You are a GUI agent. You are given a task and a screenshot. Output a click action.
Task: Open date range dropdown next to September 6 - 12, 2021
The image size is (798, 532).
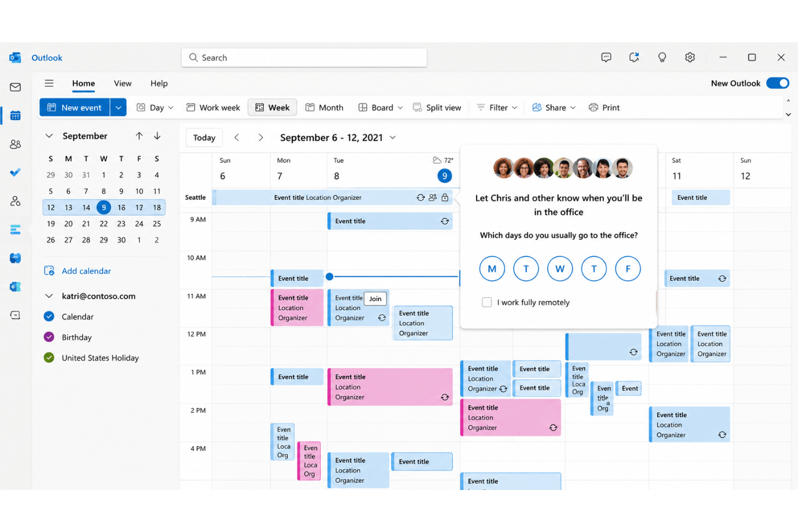[393, 137]
